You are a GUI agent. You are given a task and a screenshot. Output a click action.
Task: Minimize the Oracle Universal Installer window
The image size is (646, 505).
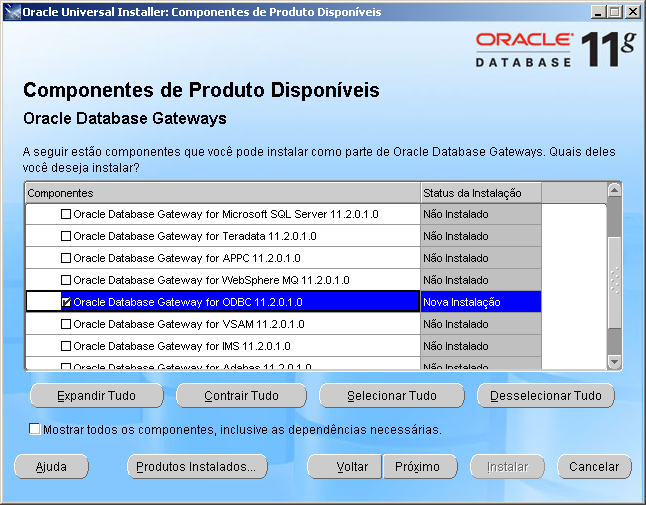click(x=598, y=12)
